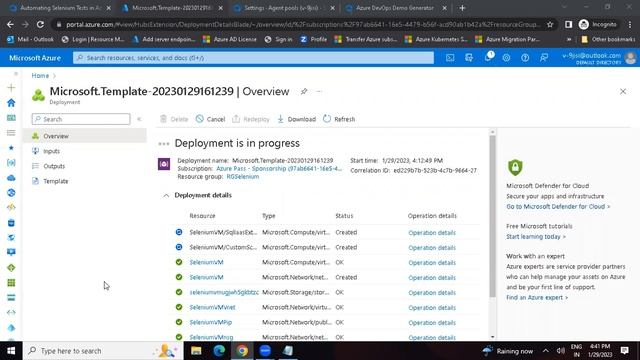Image resolution: width=640 pixels, height=360 pixels.
Task: Open seleniumvmugjwh storage account link
Action: (x=224, y=293)
